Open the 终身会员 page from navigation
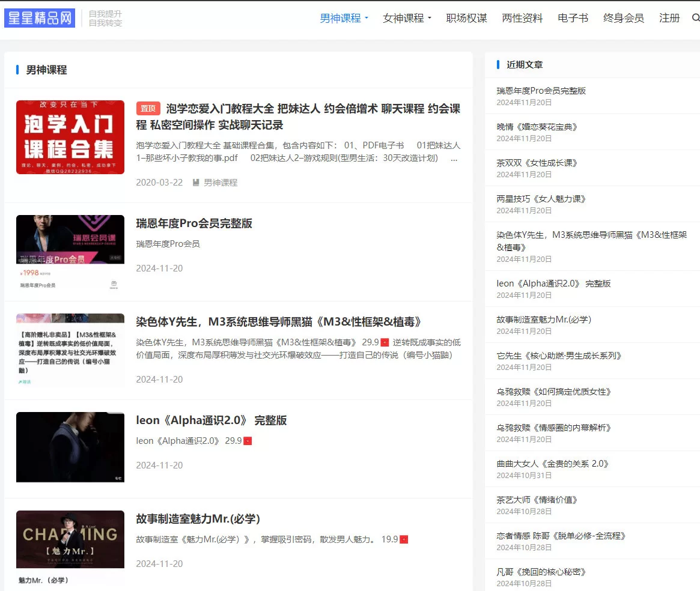 click(623, 18)
